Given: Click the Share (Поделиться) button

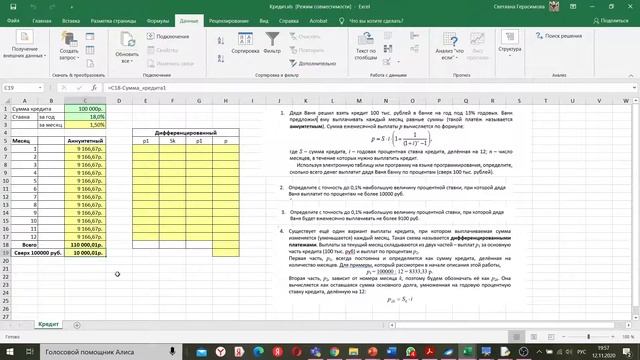Looking at the screenshot, I should pyautogui.click(x=611, y=21).
